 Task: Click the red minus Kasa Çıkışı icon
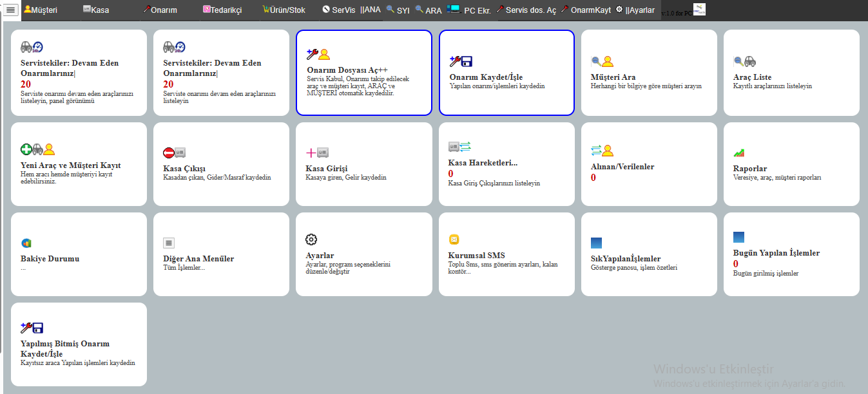[x=174, y=153]
